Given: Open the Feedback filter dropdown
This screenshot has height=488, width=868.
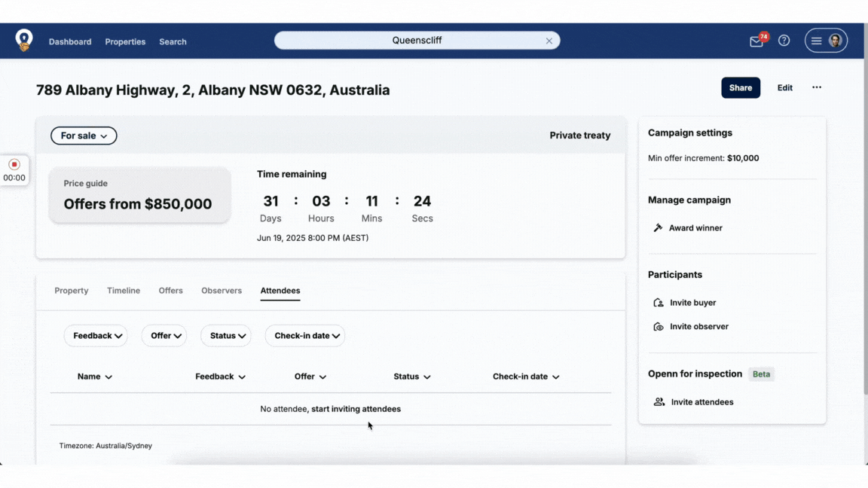Looking at the screenshot, I should click(x=96, y=336).
